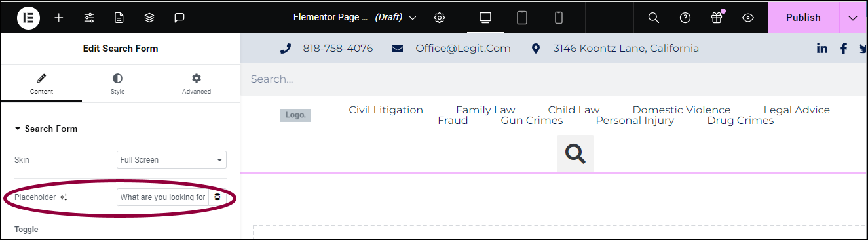The image size is (868, 240).
Task: Collapse the Search Form section
Action: tap(46, 129)
